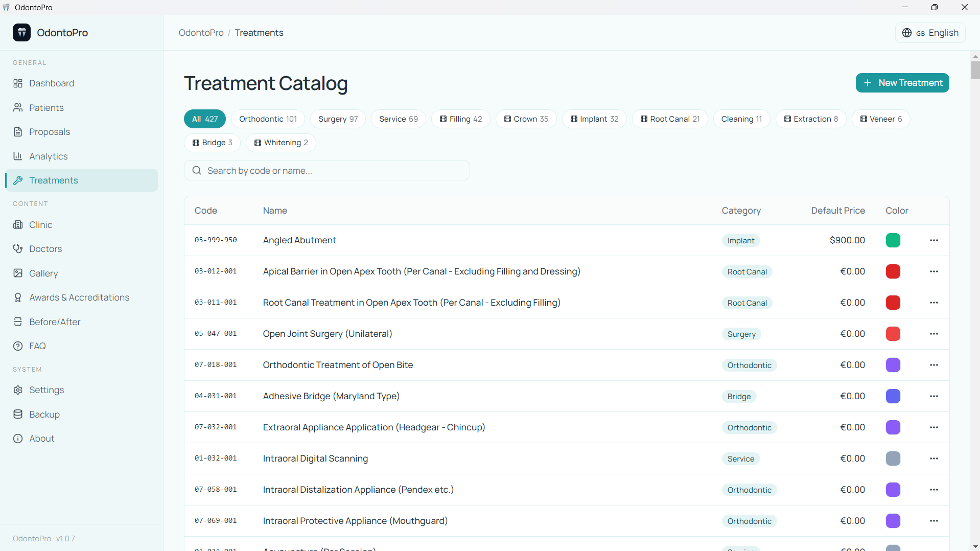
Task: Click green color swatch for Angled Abutment
Action: click(893, 240)
